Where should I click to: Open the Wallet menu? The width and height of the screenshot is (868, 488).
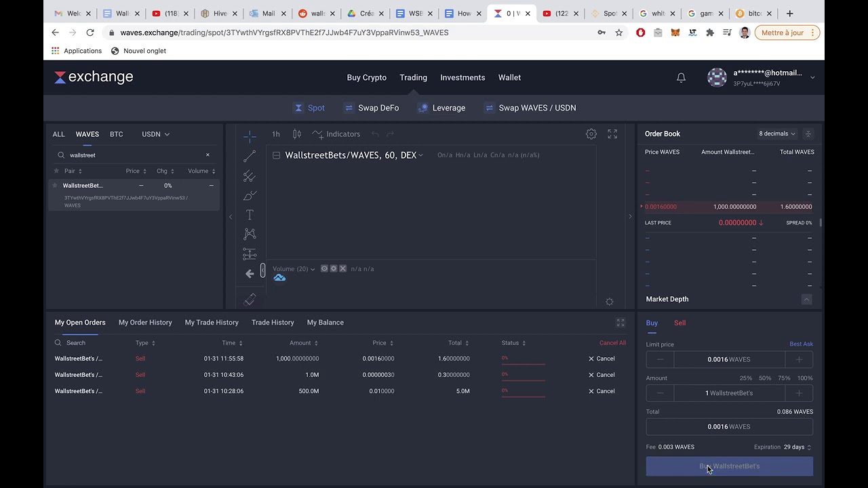point(509,78)
